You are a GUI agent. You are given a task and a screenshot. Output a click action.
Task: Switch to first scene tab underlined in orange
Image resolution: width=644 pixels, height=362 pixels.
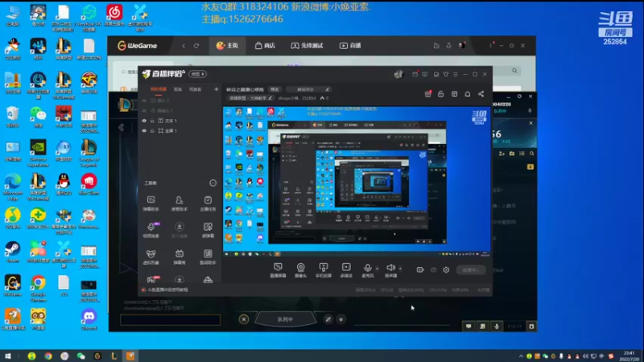point(158,89)
